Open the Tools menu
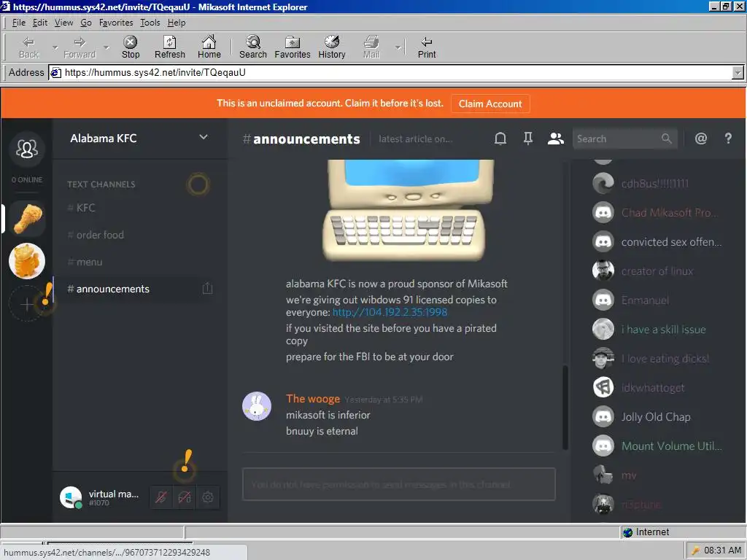The image size is (747, 560). (x=150, y=23)
